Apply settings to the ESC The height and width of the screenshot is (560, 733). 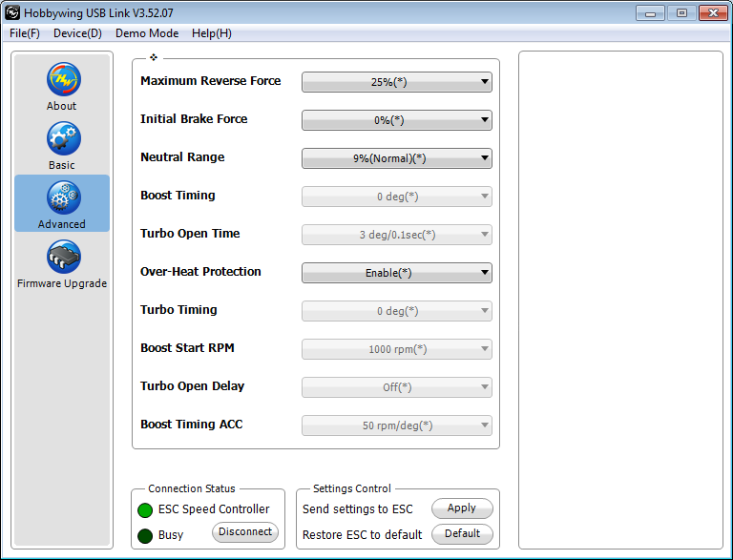462,508
